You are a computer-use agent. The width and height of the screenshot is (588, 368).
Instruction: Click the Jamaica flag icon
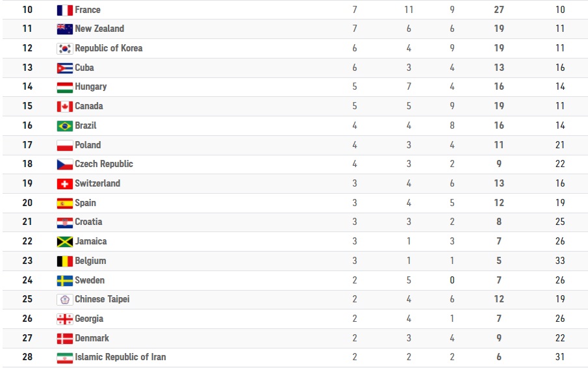[64, 242]
